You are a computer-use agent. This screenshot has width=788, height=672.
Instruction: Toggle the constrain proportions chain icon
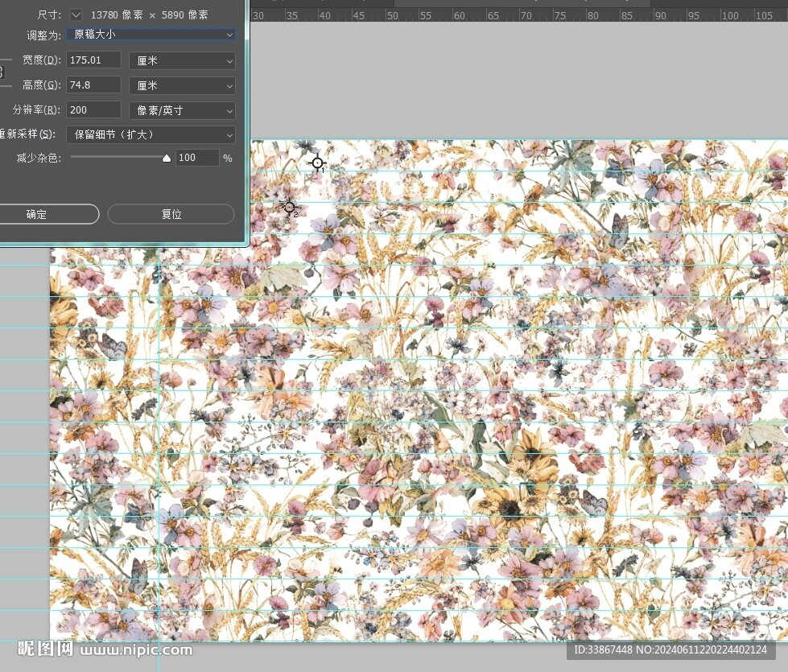click(2, 72)
